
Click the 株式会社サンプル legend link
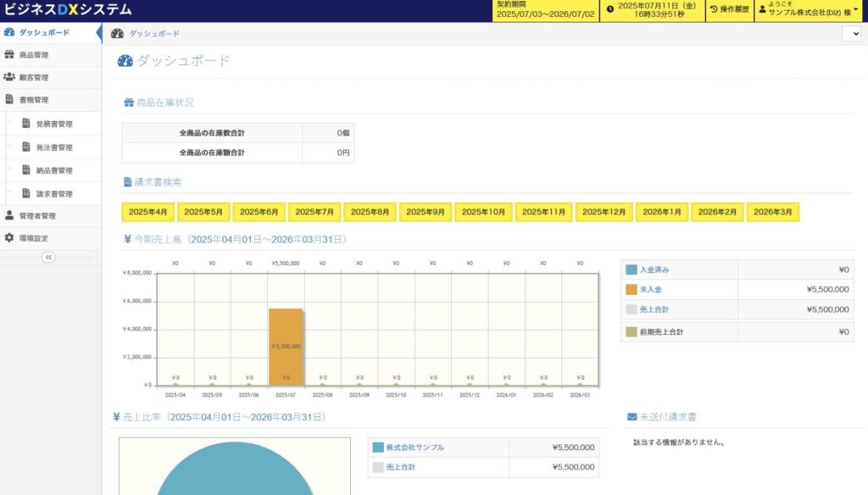click(415, 448)
